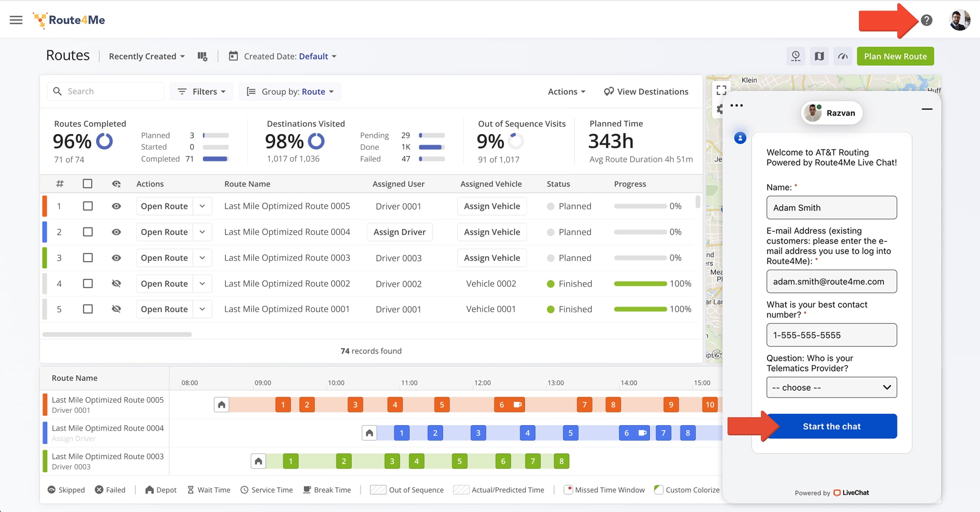This screenshot has width=980, height=512.
Task: Open the help question mark icon
Action: [x=926, y=20]
